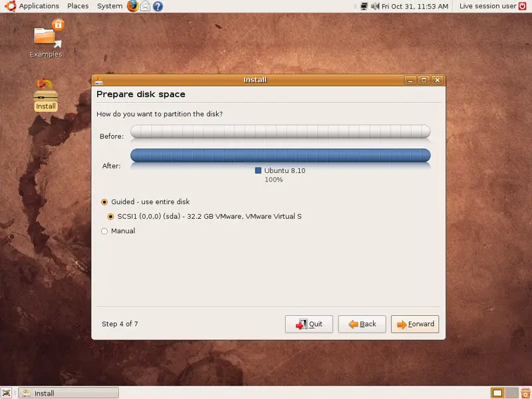The image size is (532, 399).
Task: Open the Evolution mail icon in panel
Action: tap(145, 6)
